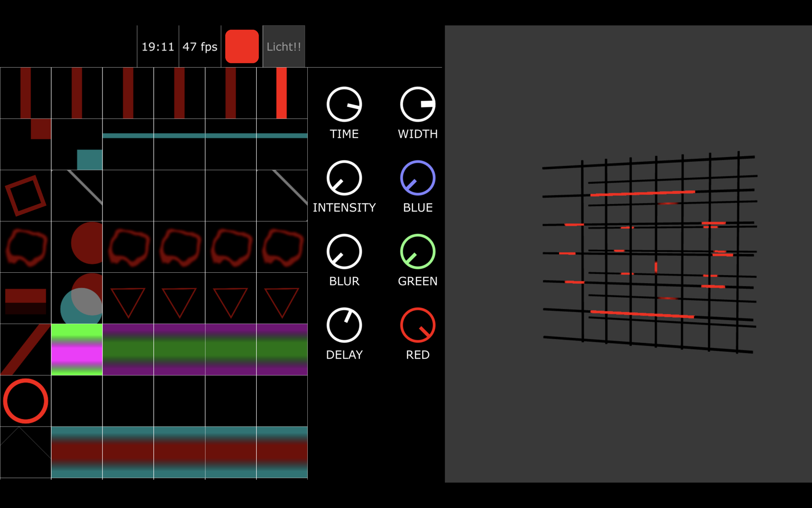This screenshot has width=812, height=508.
Task: Click the DELAY knob
Action: [344, 325]
